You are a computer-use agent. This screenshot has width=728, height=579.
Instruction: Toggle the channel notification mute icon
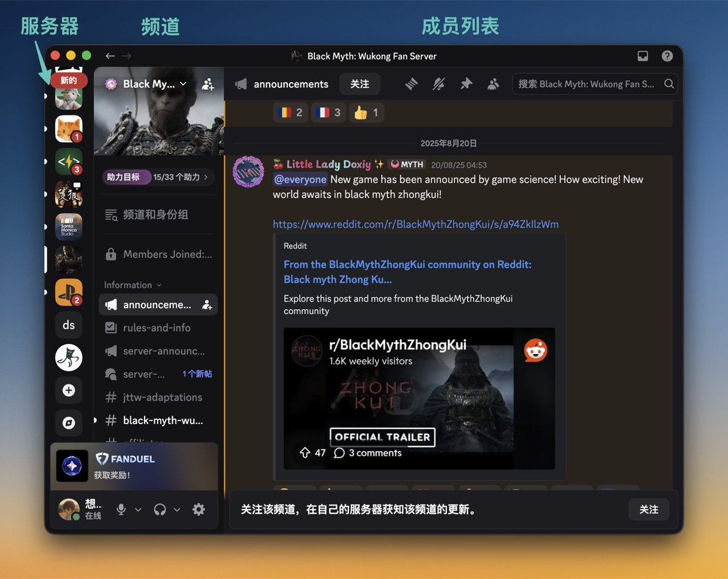pos(439,84)
